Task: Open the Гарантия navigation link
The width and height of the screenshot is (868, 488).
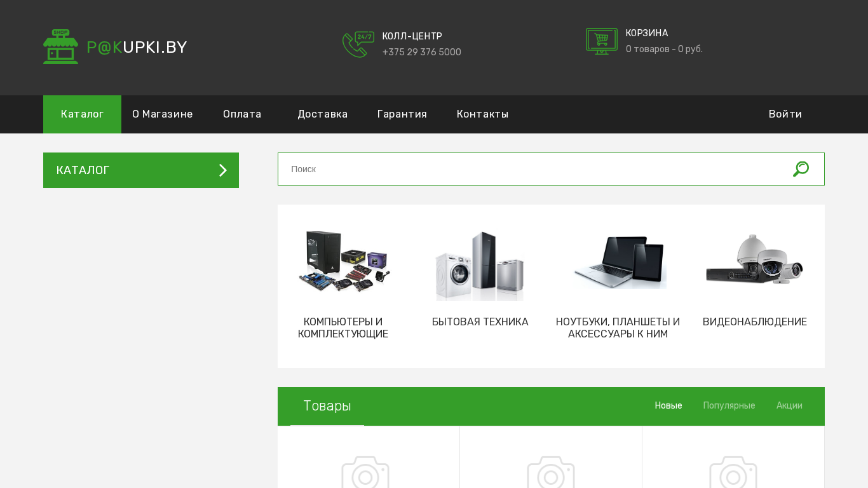Action: tap(402, 114)
